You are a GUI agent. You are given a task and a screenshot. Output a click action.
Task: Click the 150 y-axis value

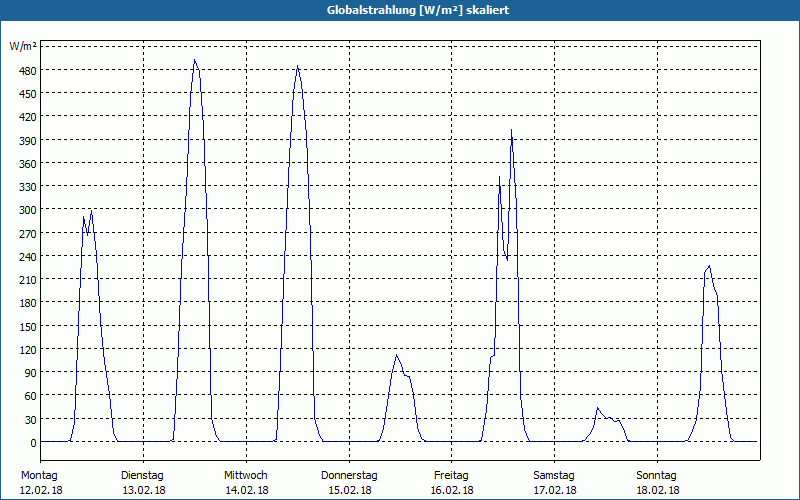(x=27, y=327)
